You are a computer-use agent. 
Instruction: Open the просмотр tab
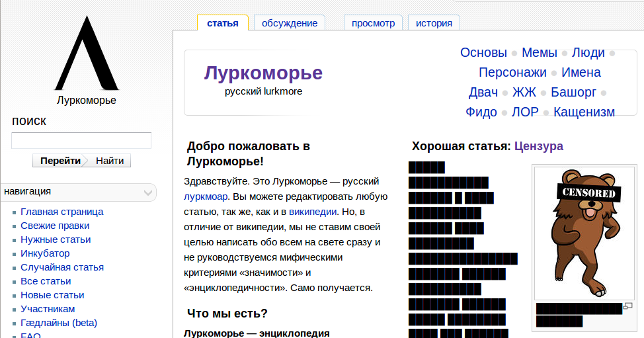click(373, 23)
